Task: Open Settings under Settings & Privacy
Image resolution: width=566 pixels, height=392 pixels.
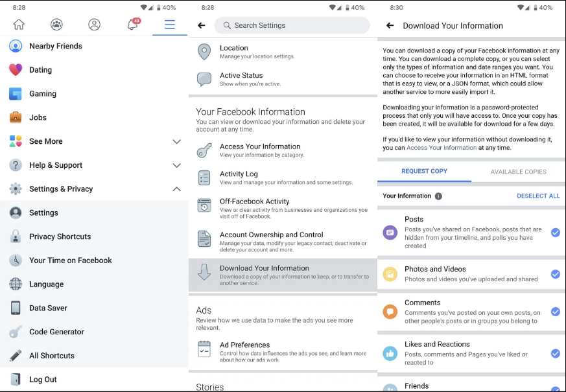Action: click(x=94, y=213)
